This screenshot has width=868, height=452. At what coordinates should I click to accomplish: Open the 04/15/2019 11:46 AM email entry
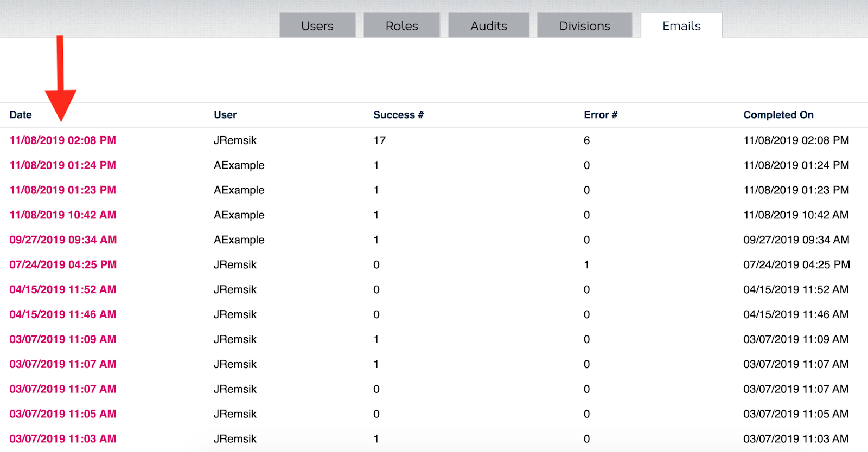point(63,315)
